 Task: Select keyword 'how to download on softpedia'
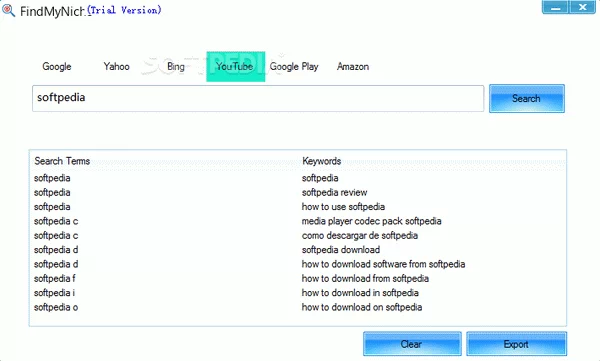(362, 307)
